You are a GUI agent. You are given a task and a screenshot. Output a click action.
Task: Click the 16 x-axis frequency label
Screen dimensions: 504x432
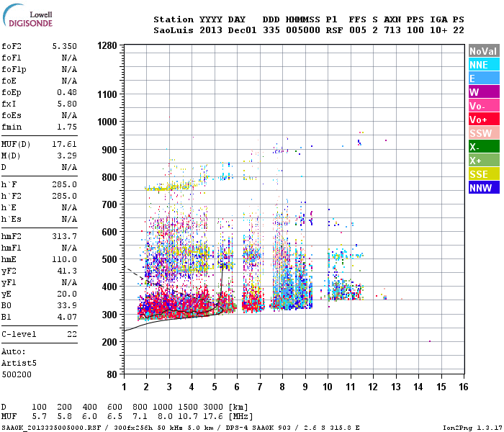click(464, 387)
